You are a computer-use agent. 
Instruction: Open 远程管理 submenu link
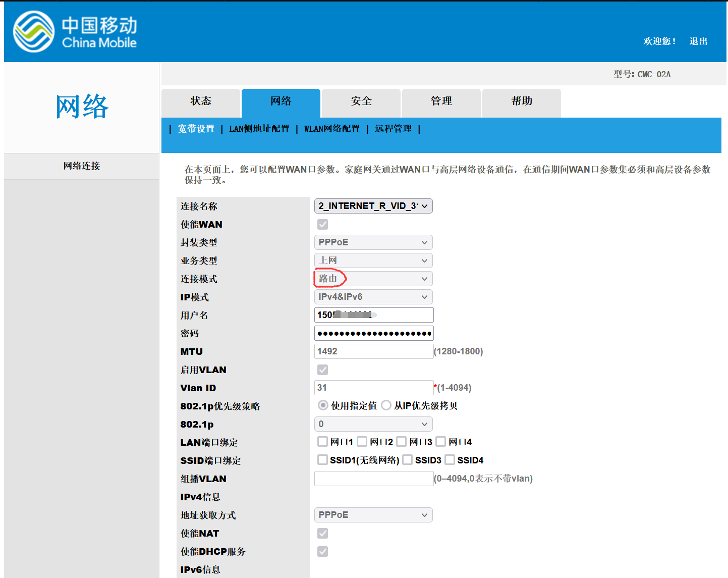(x=394, y=129)
